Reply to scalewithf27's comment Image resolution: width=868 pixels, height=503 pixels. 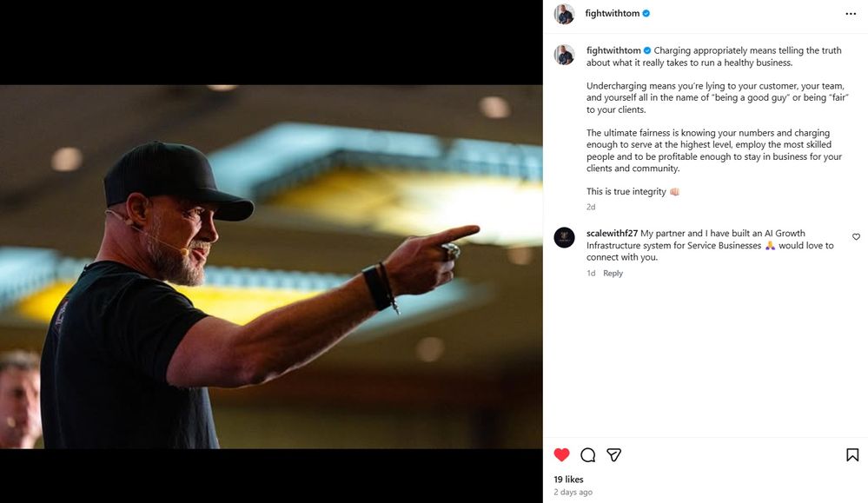pos(613,274)
